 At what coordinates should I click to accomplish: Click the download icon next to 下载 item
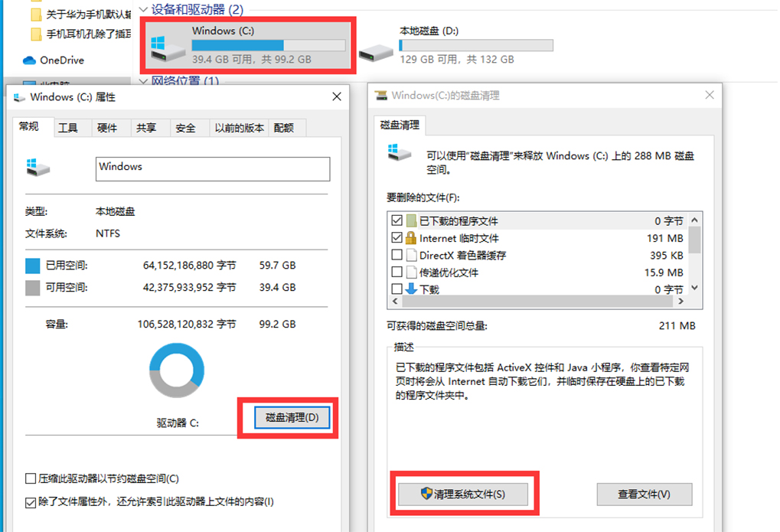coord(412,289)
